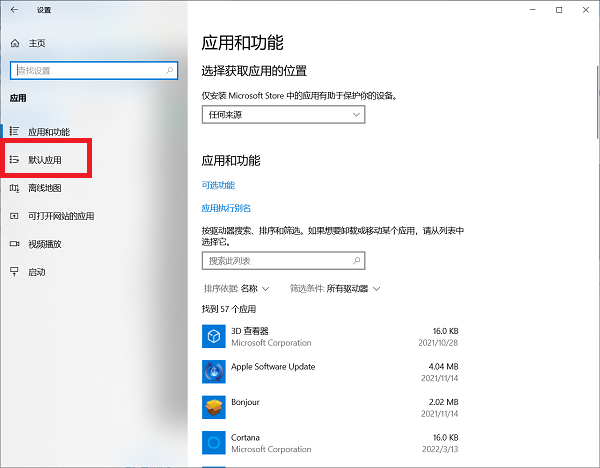This screenshot has height=468, width=600.
Task: Expand the 排序依据 名称 dropdown
Action: coord(236,289)
